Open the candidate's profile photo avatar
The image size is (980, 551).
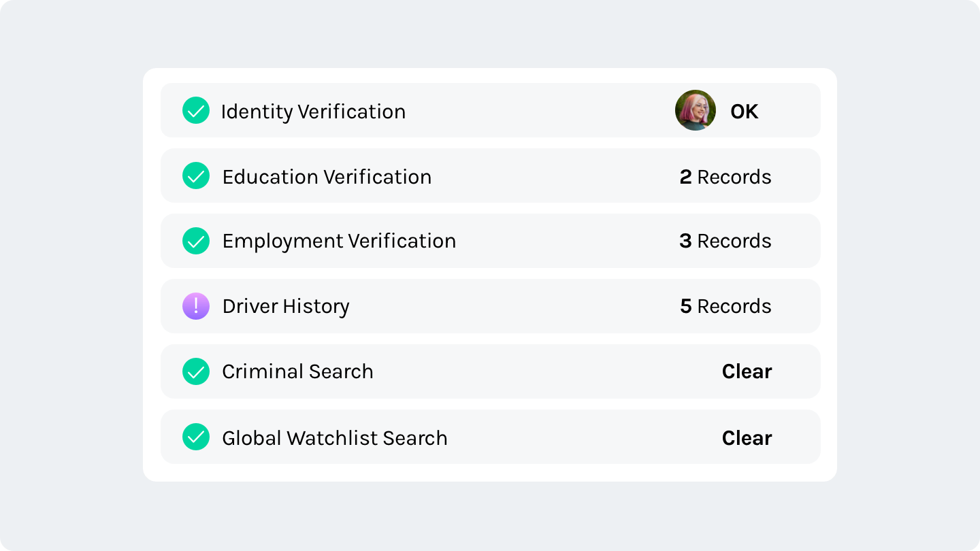(x=696, y=110)
